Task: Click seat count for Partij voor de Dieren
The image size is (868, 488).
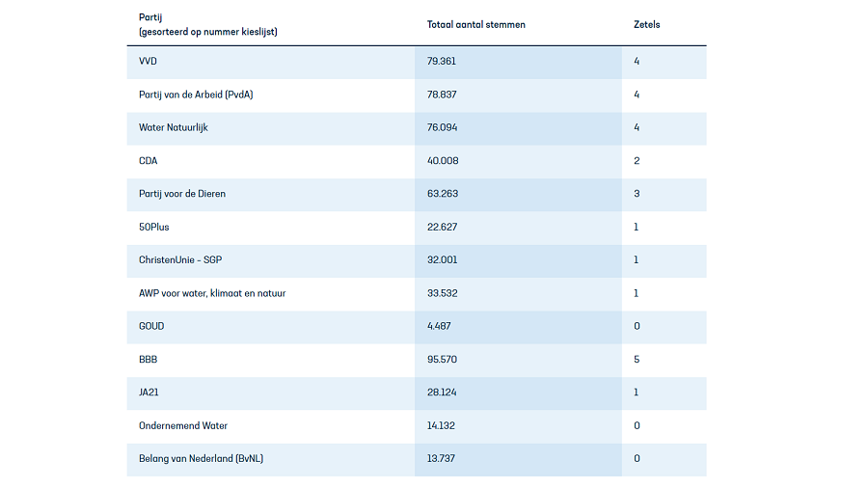Action: 637,194
